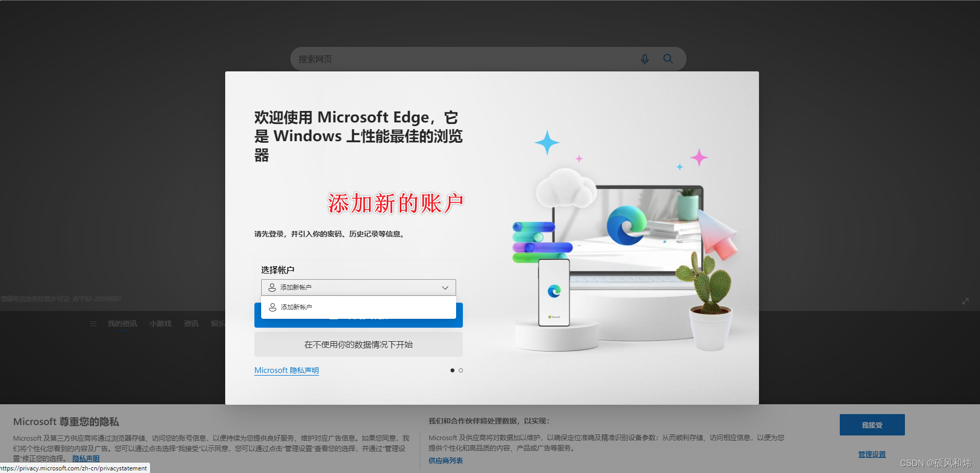Open the 选择帐户 dropdown combo box
This screenshot has width=980, height=473.
[359, 288]
